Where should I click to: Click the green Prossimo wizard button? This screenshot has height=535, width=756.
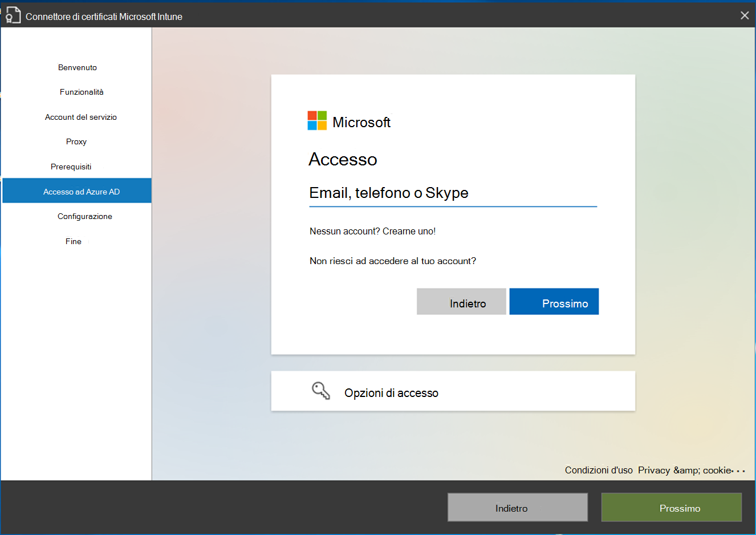[672, 508]
